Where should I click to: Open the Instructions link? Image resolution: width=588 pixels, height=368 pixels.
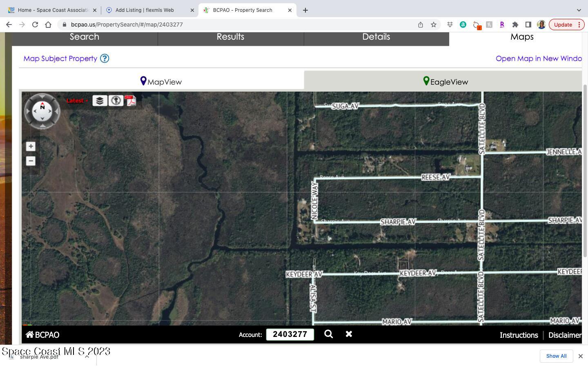point(519,335)
